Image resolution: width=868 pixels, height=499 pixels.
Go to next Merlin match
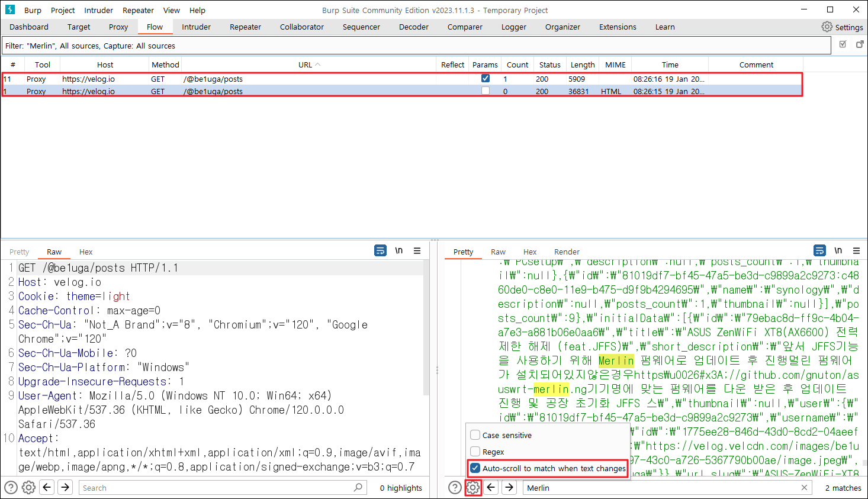509,488
